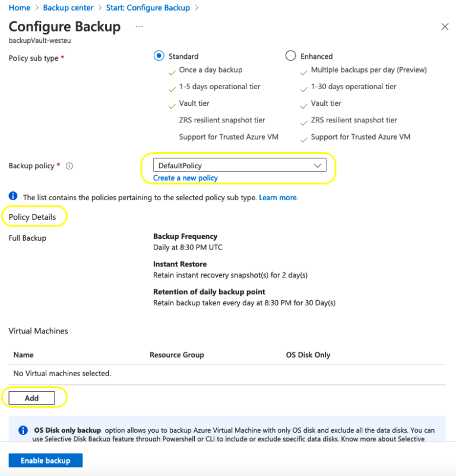The width and height of the screenshot is (456, 476).
Task: Click the Name column header
Action: (23, 355)
